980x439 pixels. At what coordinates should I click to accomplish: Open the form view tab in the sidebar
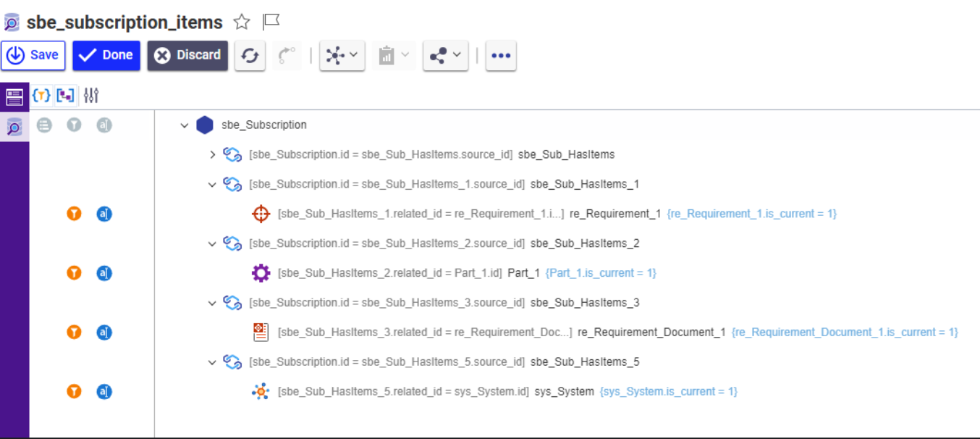(x=14, y=96)
